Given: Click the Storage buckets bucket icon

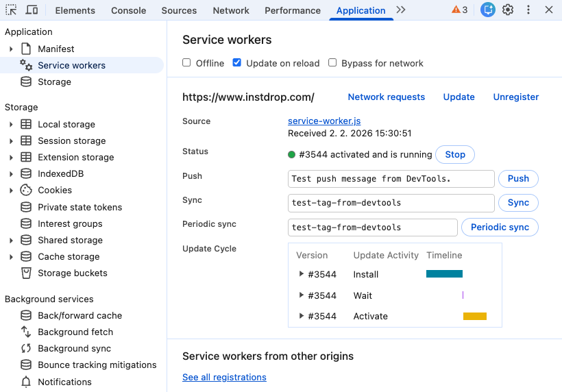Looking at the screenshot, I should click(26, 273).
